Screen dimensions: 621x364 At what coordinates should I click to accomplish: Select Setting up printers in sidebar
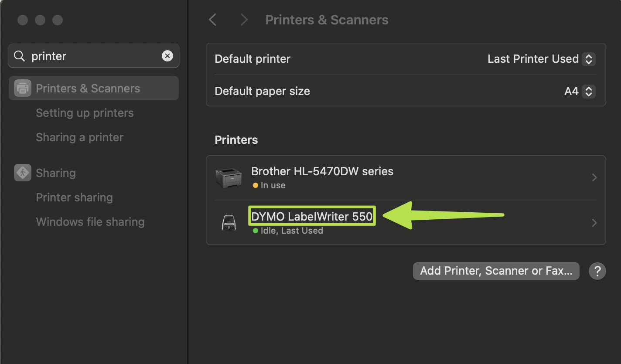point(85,112)
